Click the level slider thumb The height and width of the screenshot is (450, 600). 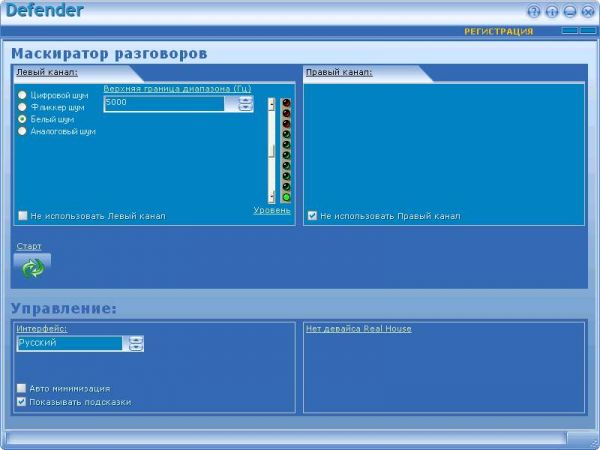click(272, 152)
